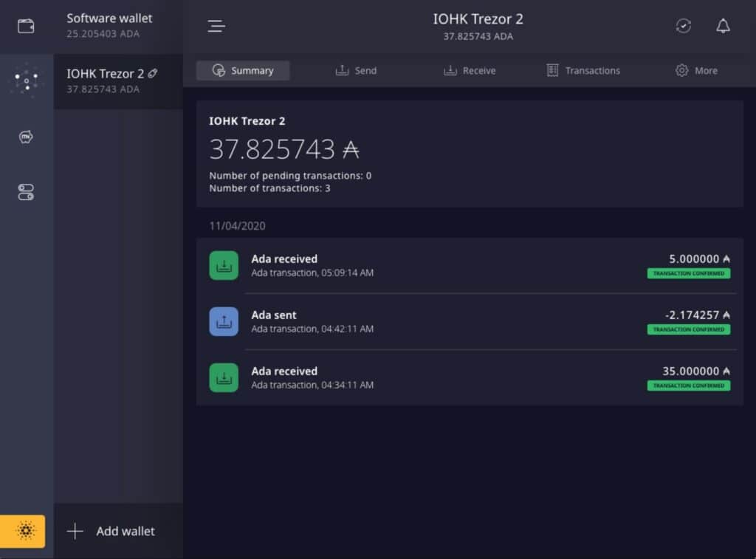The height and width of the screenshot is (559, 756).
Task: Toggle the hamburger menu icon
Action: [216, 26]
